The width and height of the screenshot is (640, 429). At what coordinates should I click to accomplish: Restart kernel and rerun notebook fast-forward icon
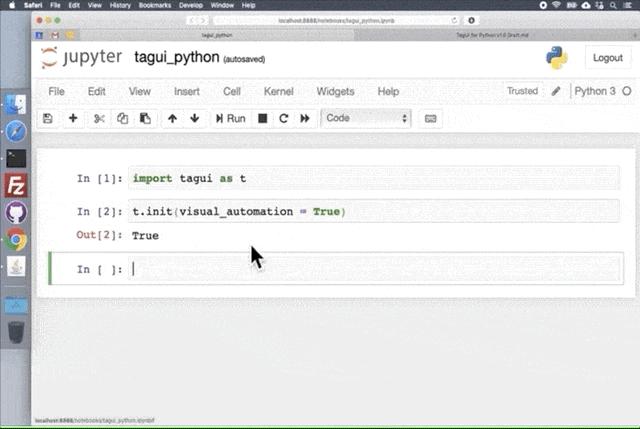pos(304,118)
